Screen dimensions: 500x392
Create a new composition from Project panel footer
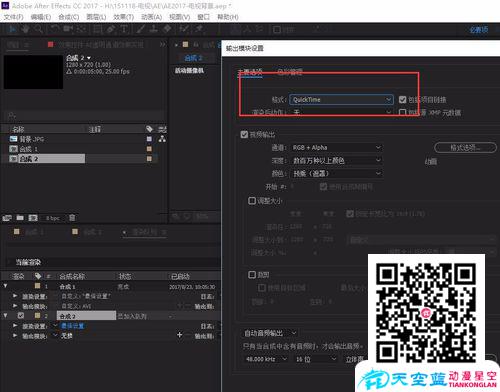pyautogui.click(x=33, y=218)
